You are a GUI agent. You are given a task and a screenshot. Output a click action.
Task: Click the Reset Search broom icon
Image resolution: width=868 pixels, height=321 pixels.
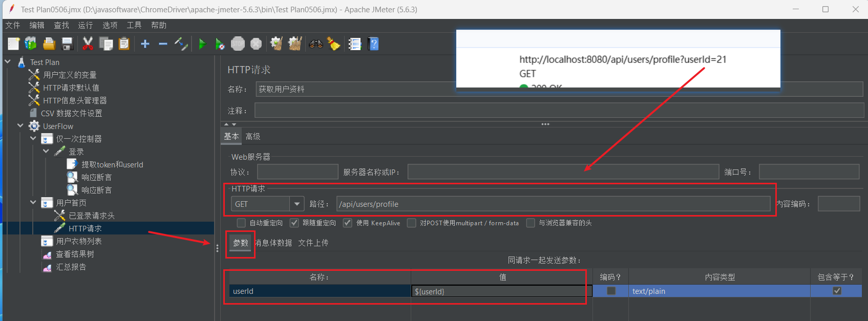(334, 44)
